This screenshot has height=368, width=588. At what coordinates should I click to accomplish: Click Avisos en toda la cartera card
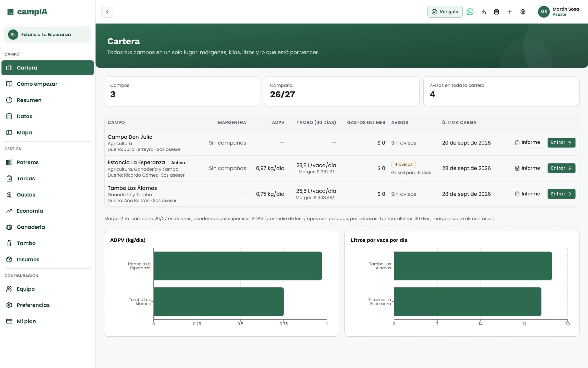pos(501,91)
